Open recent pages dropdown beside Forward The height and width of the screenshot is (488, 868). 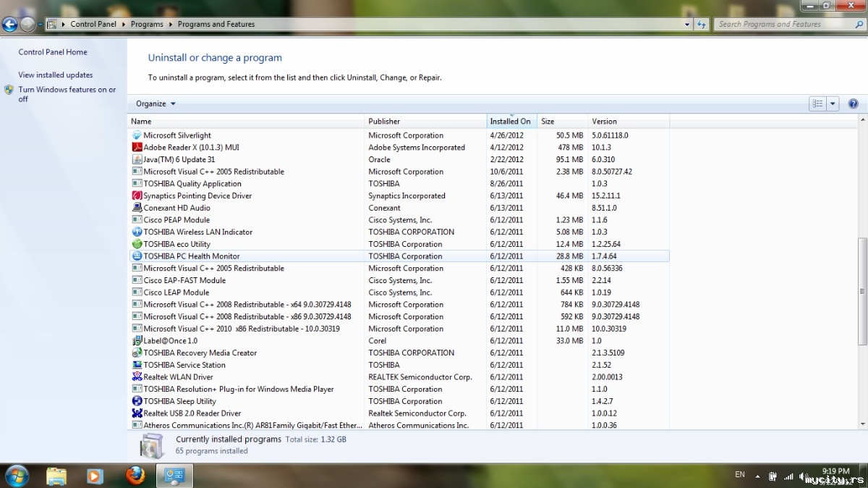[x=40, y=24]
